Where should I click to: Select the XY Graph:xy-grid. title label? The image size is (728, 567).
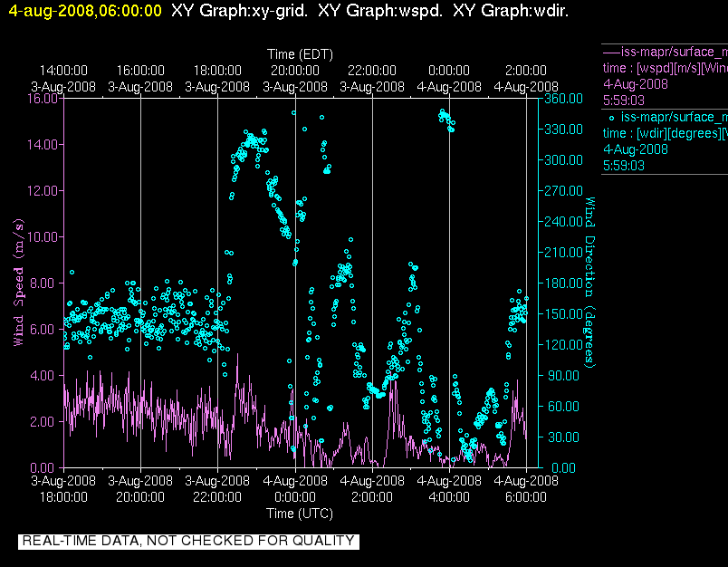click(240, 10)
